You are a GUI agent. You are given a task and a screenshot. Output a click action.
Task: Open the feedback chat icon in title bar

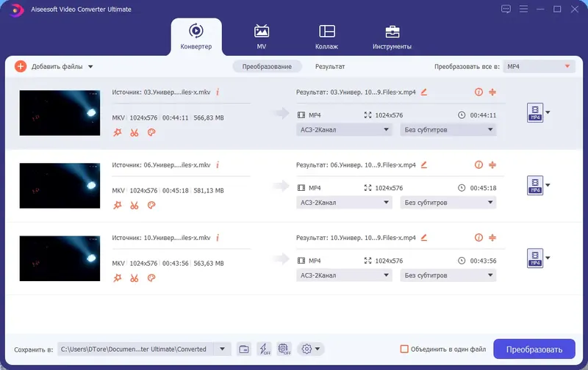pos(506,9)
